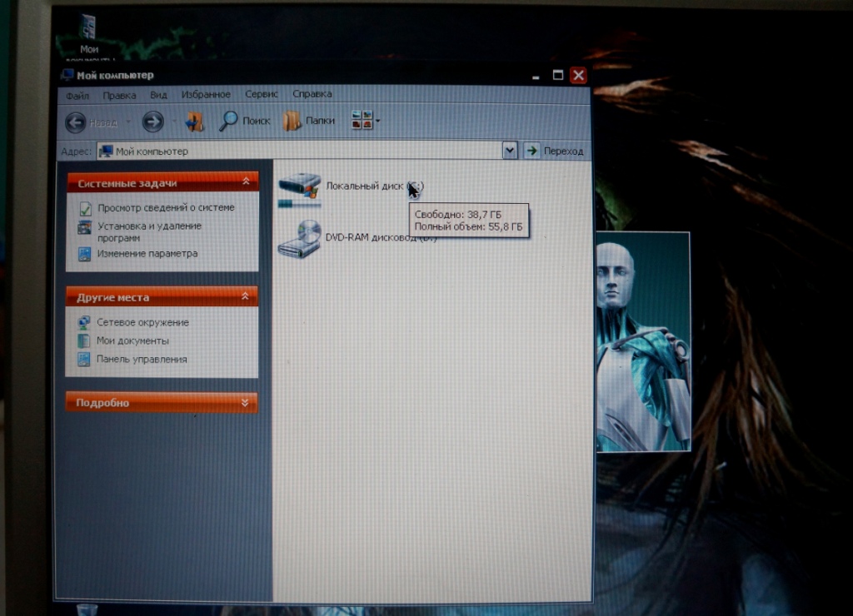
Task: Select the DVD-RAM drive icon
Action: 299,239
